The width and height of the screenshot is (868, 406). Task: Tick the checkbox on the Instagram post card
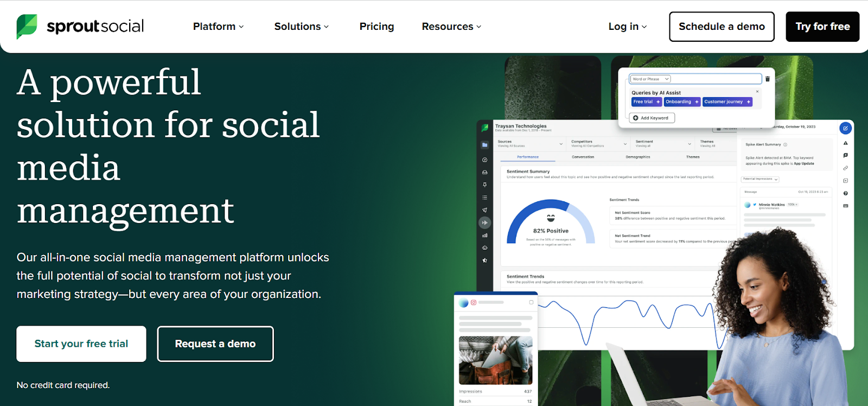531,302
